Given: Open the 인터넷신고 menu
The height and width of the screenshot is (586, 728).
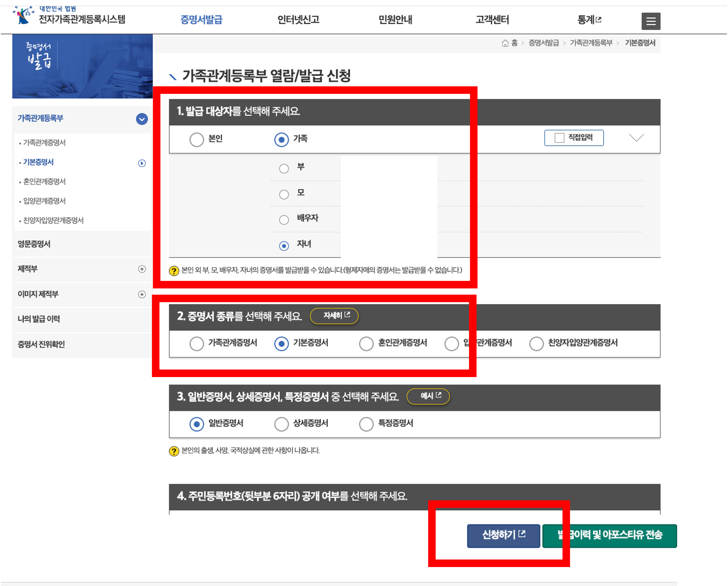Looking at the screenshot, I should pos(298,20).
